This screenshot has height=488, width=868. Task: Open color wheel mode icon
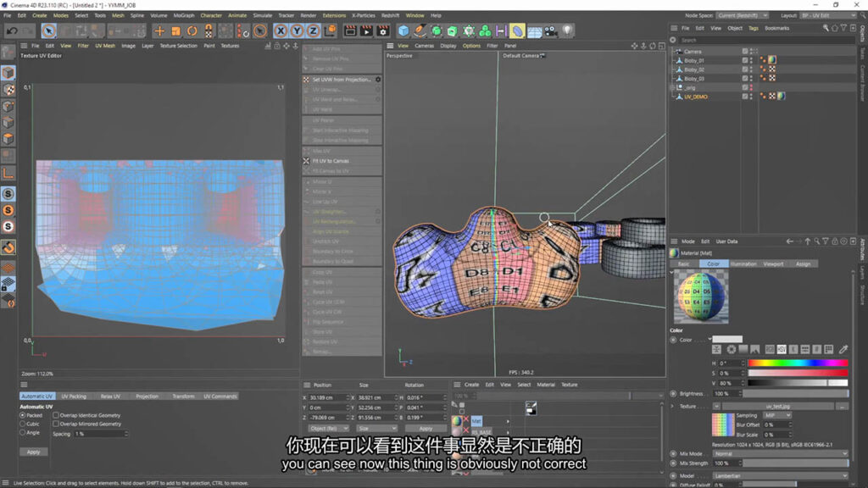click(x=732, y=349)
